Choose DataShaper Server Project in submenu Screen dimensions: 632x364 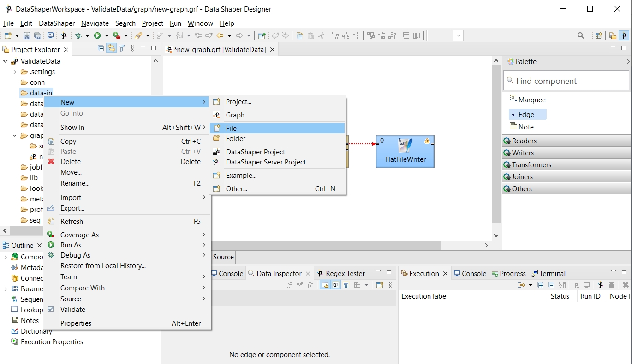pyautogui.click(x=277, y=162)
